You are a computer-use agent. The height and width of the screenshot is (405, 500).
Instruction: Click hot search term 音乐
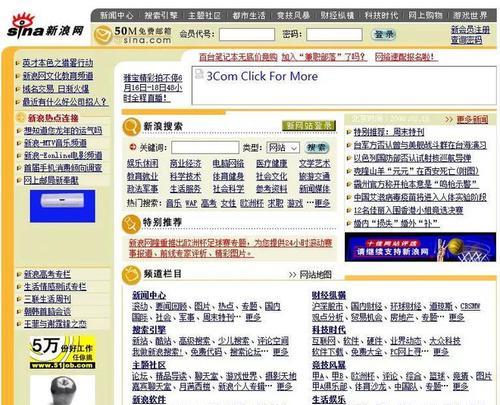(174, 203)
